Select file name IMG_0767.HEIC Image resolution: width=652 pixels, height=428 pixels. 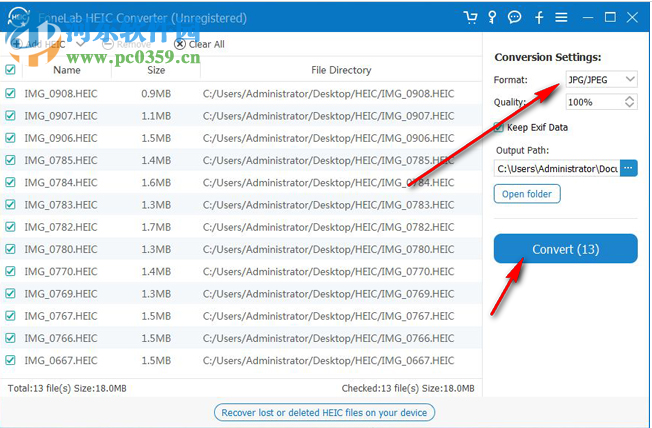point(61,316)
